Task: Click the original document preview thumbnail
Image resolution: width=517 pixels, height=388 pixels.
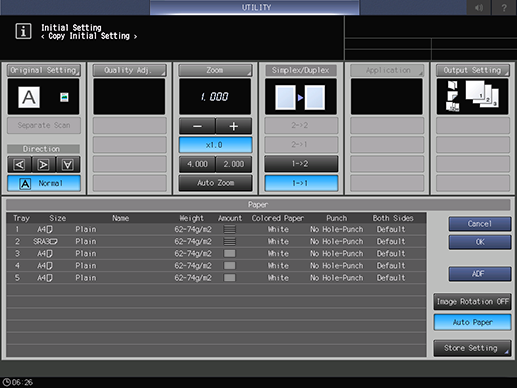Action: 43,97
